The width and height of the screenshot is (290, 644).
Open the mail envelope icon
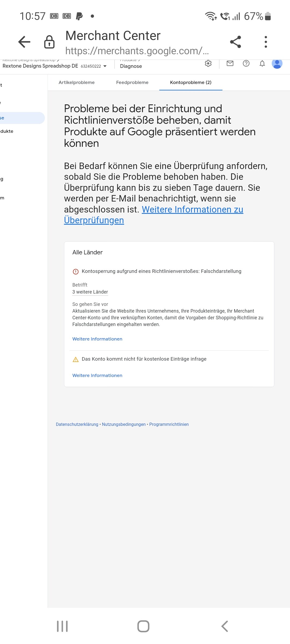[x=230, y=64]
